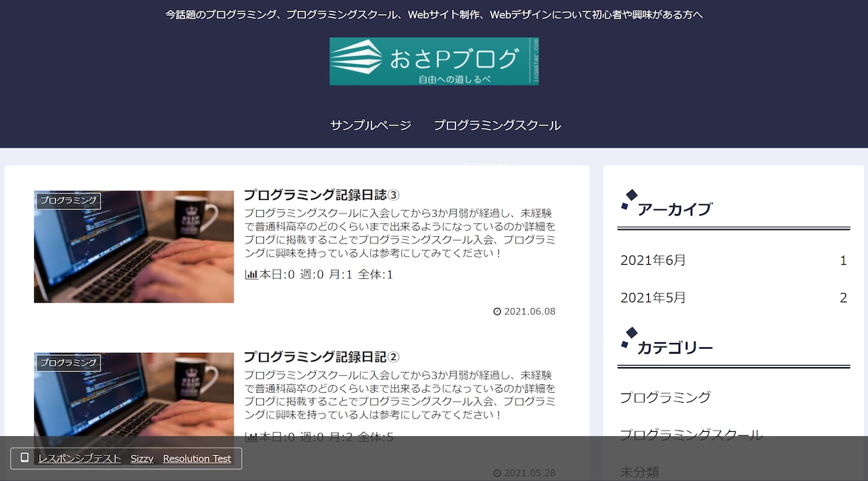Screen dimensions: 868x481
Task: Click the bar chart icon beside 本日:0 週:0 月:1
Action: [250, 275]
